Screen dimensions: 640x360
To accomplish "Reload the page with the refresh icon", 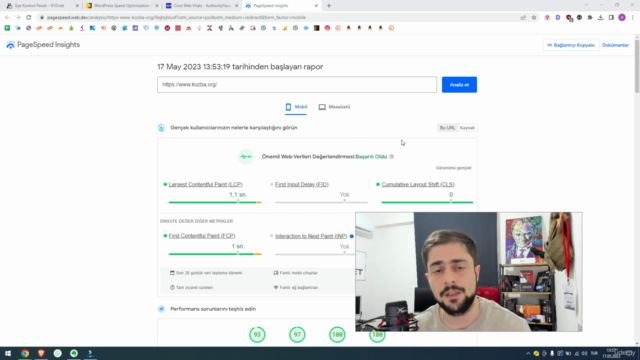I will coord(29,18).
